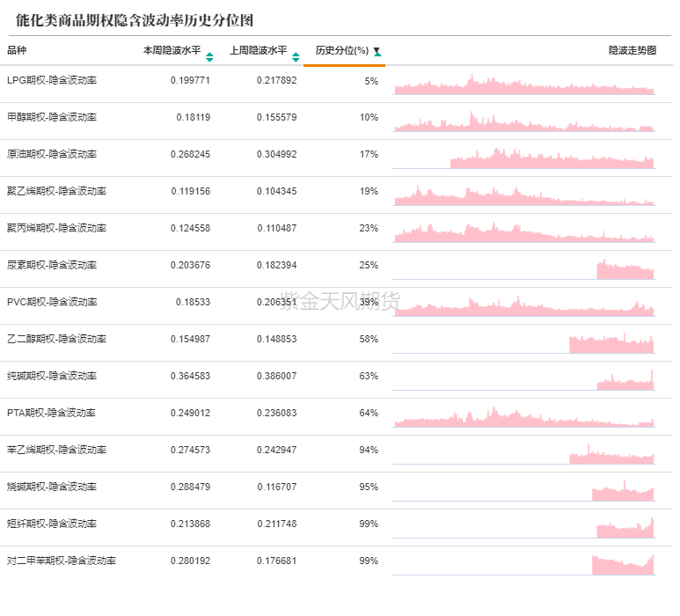Click the 隐波走势图 column header
This screenshot has height=616, width=680.
[632, 50]
